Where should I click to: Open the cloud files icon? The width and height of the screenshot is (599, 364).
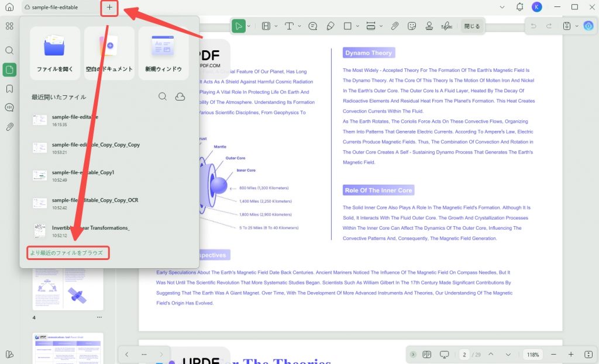[x=180, y=96]
